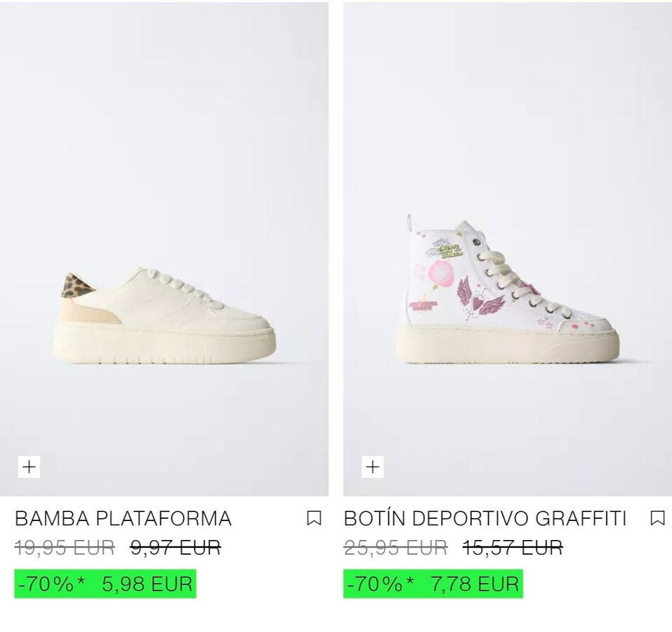Image resolution: width=672 pixels, height=632 pixels.
Task: Select the 7,78 EUR sale price
Action: [475, 584]
